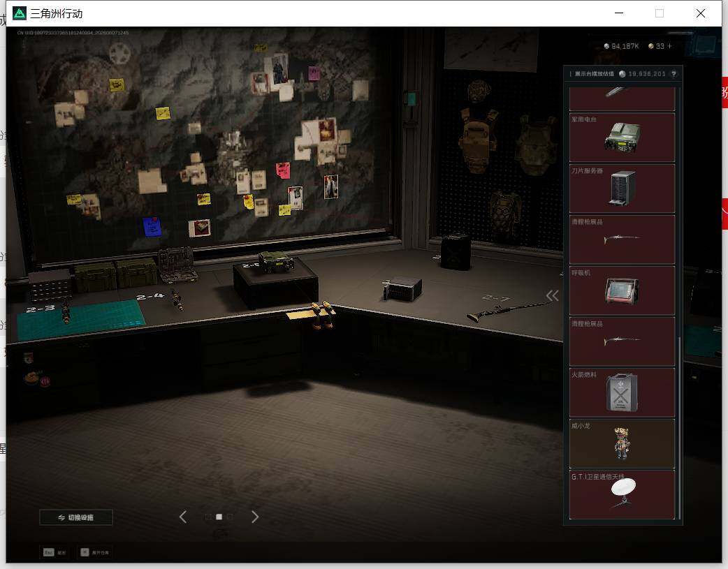Go to previous display page with left arrow
Screen dimensions: 728x569
[x=183, y=517]
